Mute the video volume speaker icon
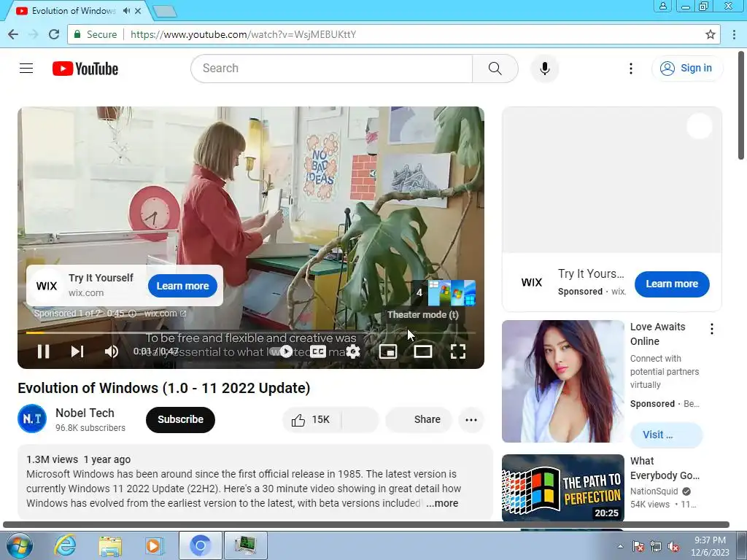 click(112, 351)
